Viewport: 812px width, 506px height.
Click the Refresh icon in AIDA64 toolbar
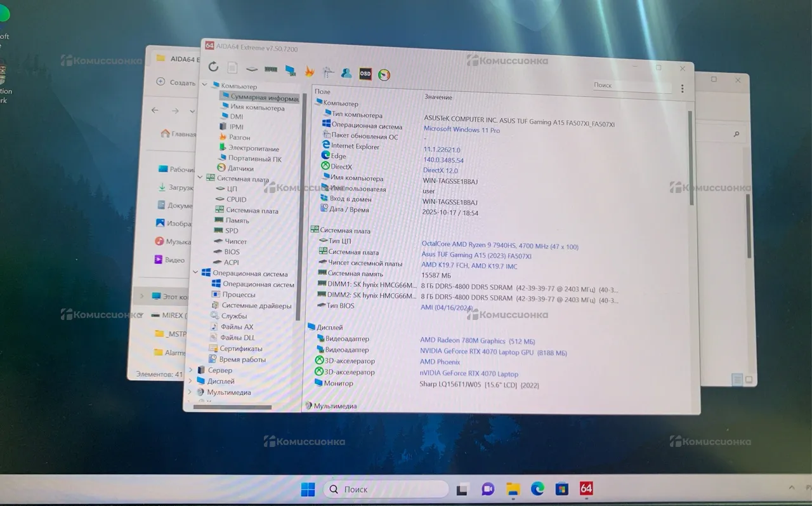tap(213, 67)
